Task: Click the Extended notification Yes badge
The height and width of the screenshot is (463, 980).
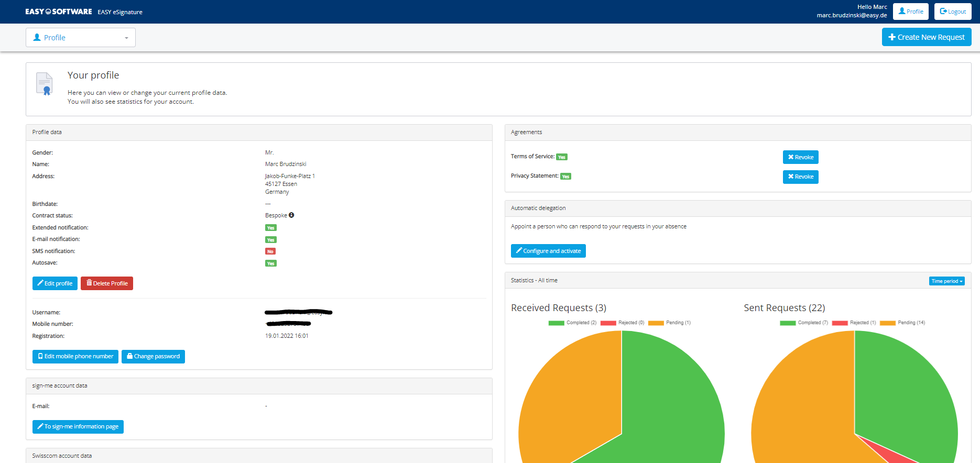Action: (271, 228)
